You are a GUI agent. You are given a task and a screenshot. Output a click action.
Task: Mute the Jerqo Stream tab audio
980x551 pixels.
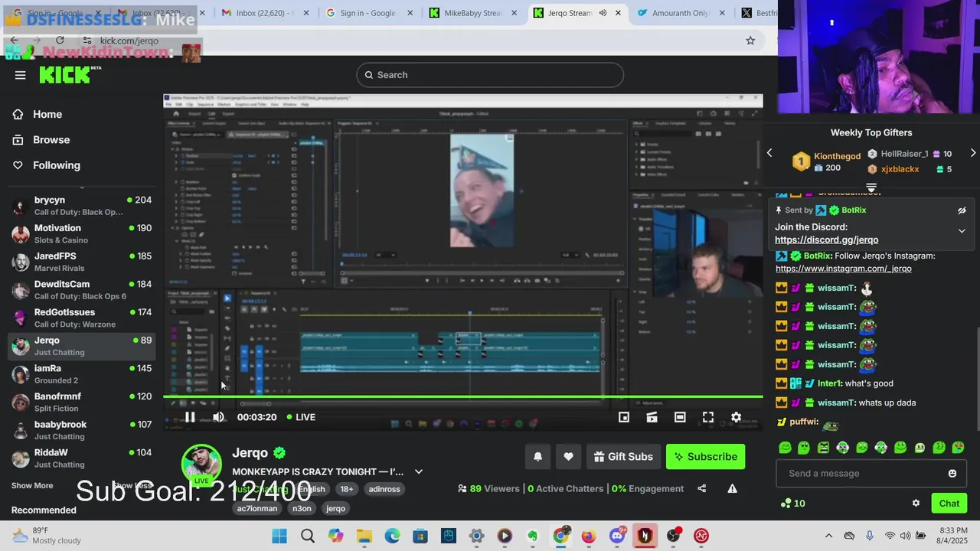coord(603,13)
